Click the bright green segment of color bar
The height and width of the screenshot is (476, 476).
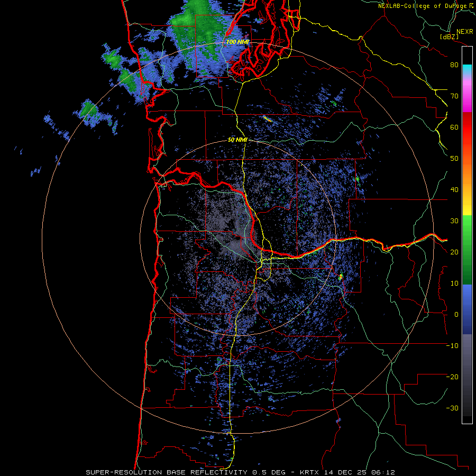point(467,226)
